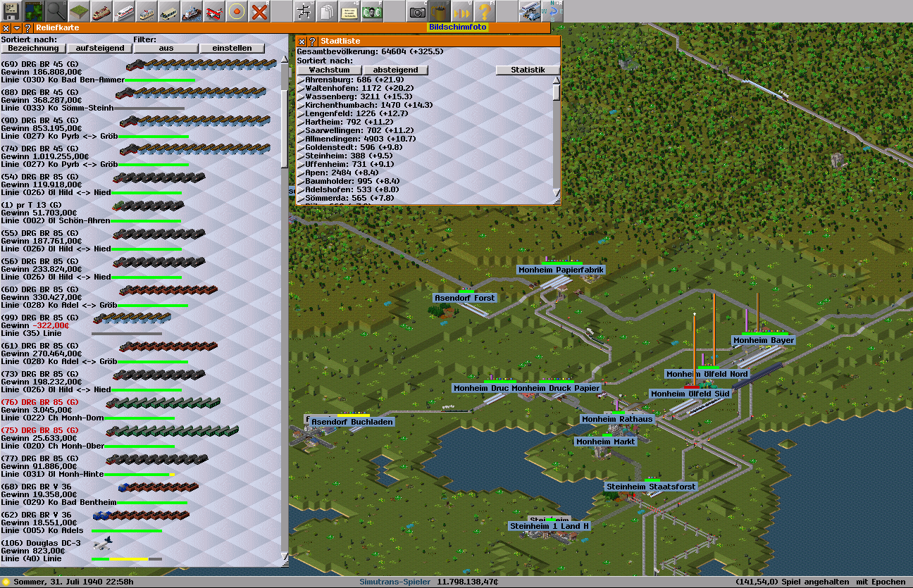Open the finances window icon

tap(372, 11)
